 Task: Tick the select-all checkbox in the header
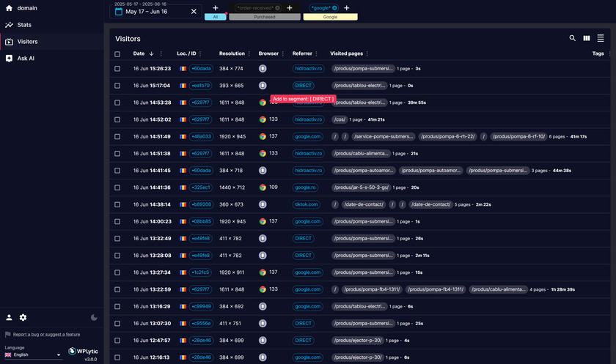(117, 53)
